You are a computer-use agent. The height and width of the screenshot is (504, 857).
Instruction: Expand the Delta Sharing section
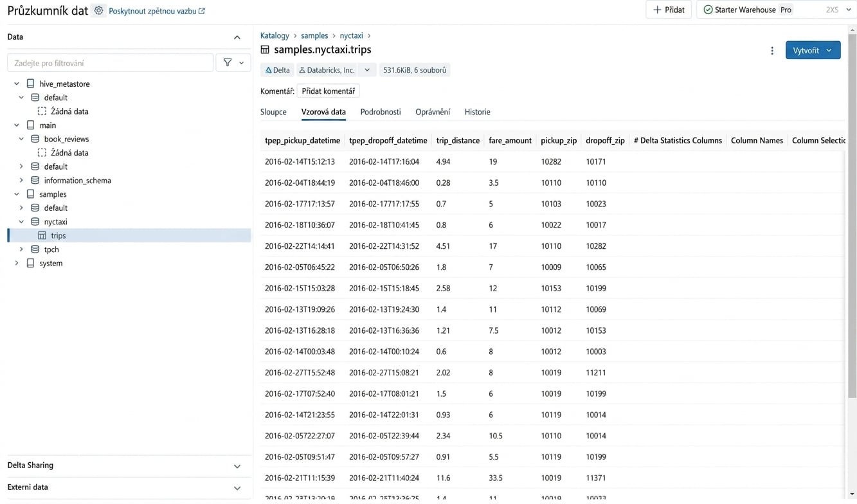coord(237,466)
